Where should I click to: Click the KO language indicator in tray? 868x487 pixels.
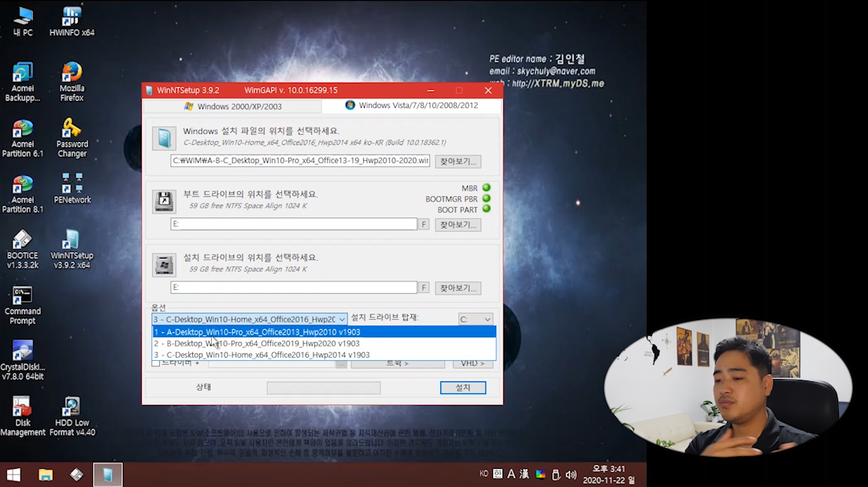(x=484, y=474)
